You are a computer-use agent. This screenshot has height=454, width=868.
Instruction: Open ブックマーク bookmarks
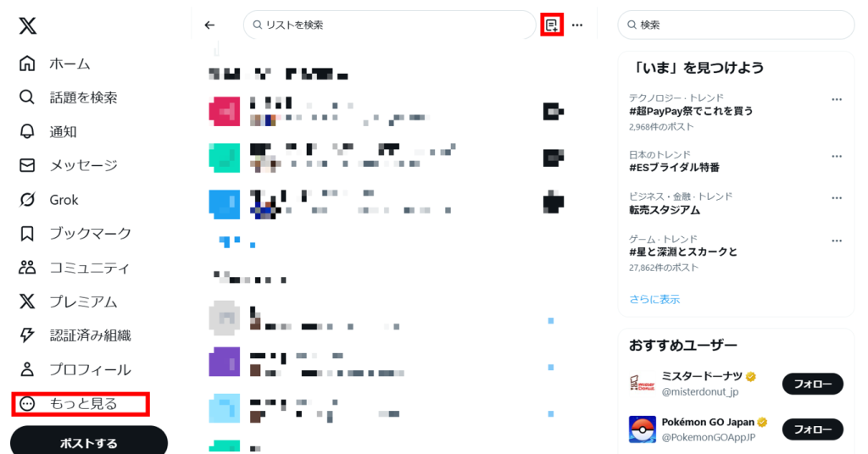75,234
